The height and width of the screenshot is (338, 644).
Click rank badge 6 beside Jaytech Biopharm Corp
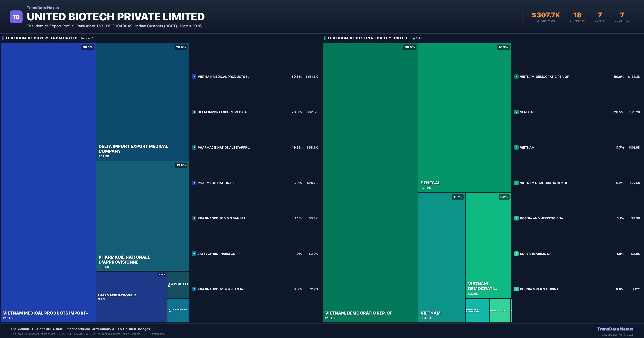[x=194, y=253]
